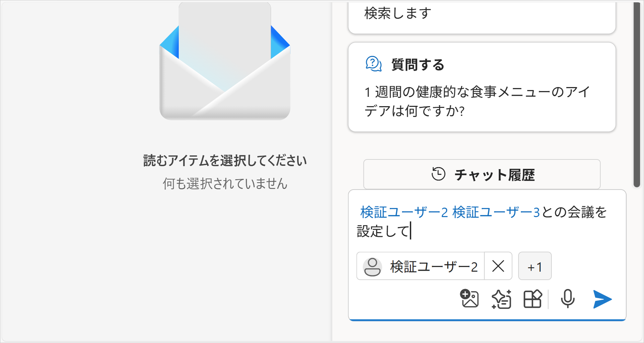
Task: Remove the 検証ユーザー2 chip with X
Action: (498, 266)
